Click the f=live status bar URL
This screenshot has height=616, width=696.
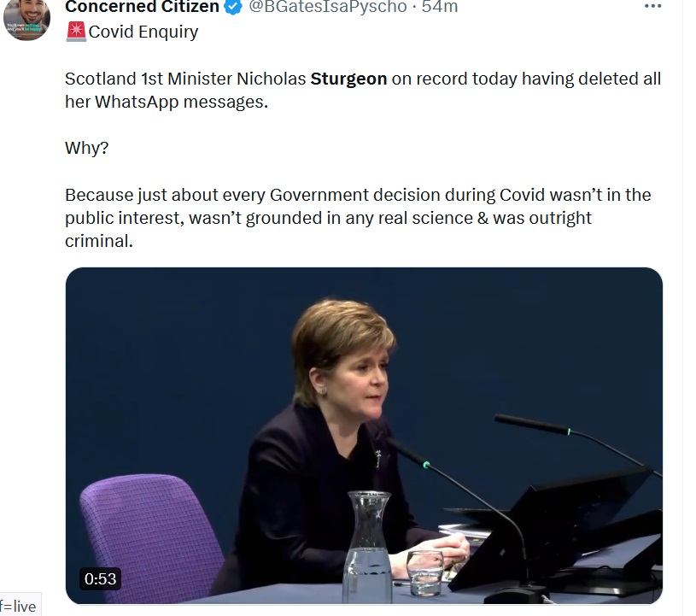coord(18,607)
